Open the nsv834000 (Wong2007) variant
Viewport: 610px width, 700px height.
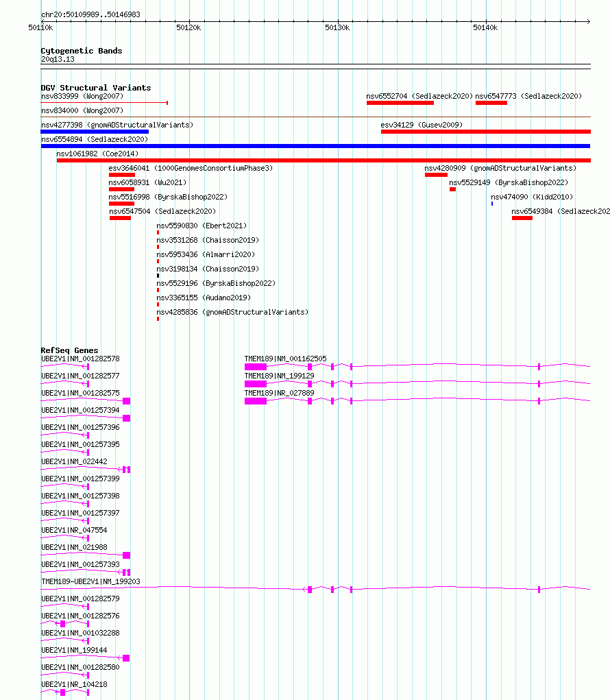tap(82, 110)
